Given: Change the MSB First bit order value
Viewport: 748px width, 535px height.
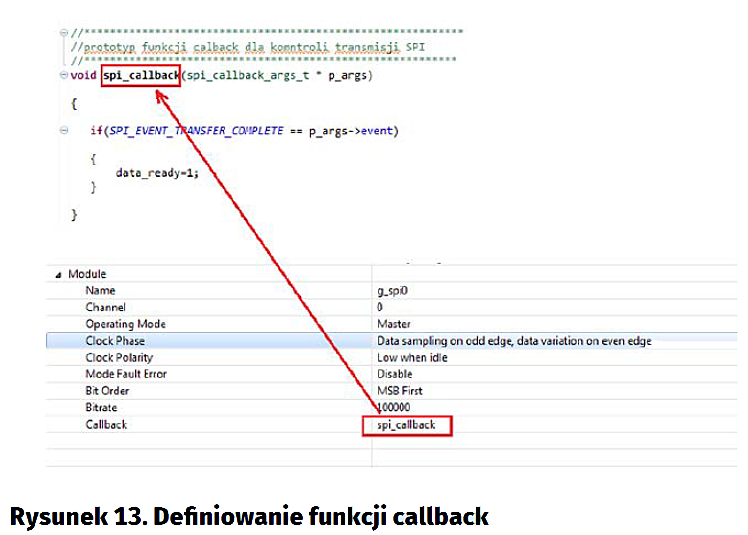Looking at the screenshot, I should 400,391.
